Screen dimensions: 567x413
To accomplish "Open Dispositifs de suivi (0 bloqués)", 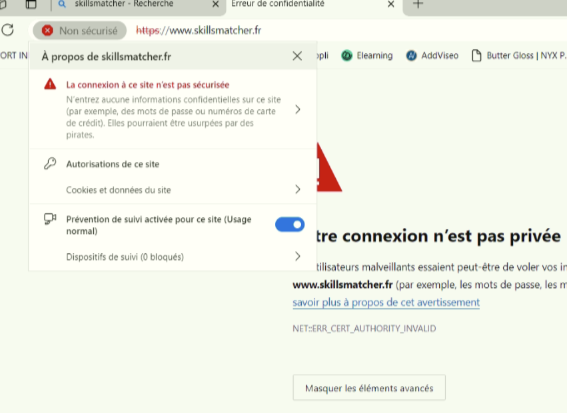I will point(172,257).
